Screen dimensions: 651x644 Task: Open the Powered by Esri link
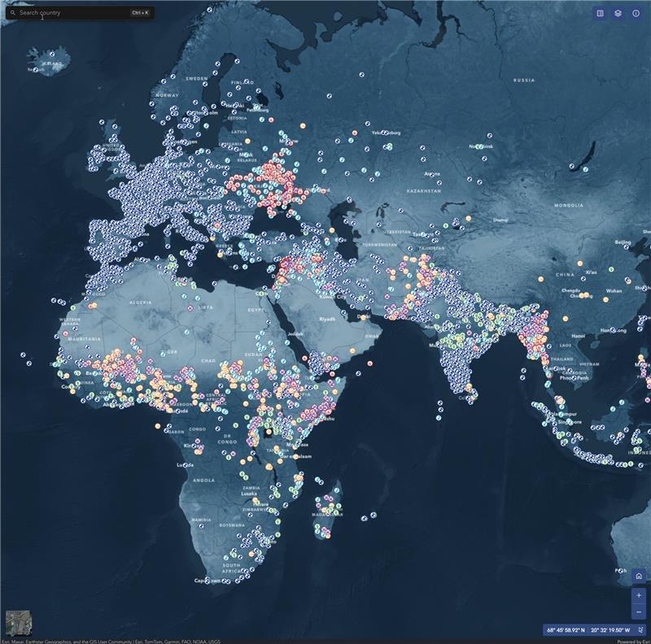click(634, 642)
